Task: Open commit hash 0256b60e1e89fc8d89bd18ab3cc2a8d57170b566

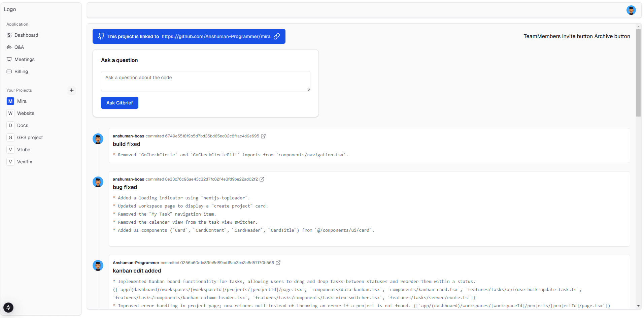Action: coord(227,263)
